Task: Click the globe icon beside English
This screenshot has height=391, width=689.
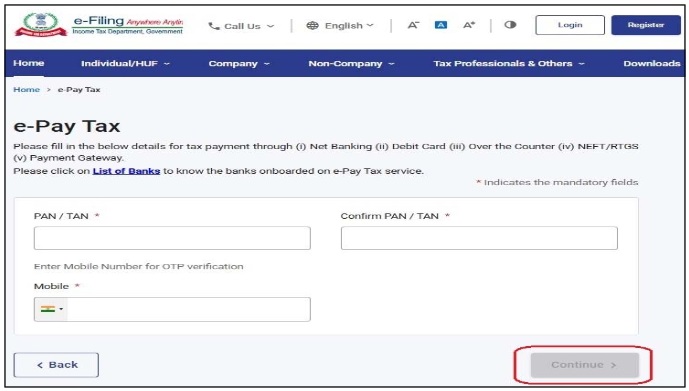Action: pos(312,25)
